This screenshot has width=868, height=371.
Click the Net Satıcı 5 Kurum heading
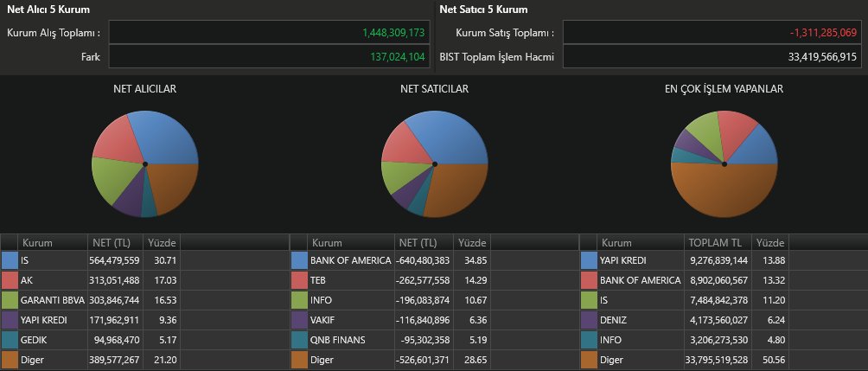pyautogui.click(x=483, y=10)
